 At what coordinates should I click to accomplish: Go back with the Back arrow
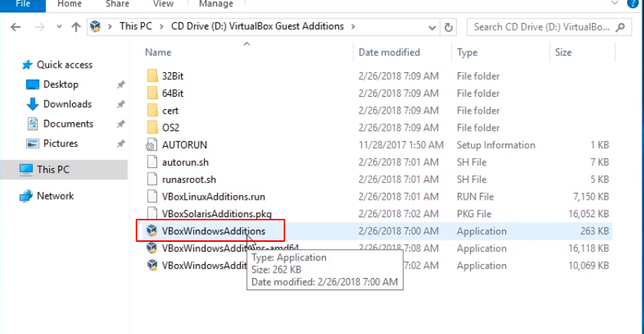15,27
